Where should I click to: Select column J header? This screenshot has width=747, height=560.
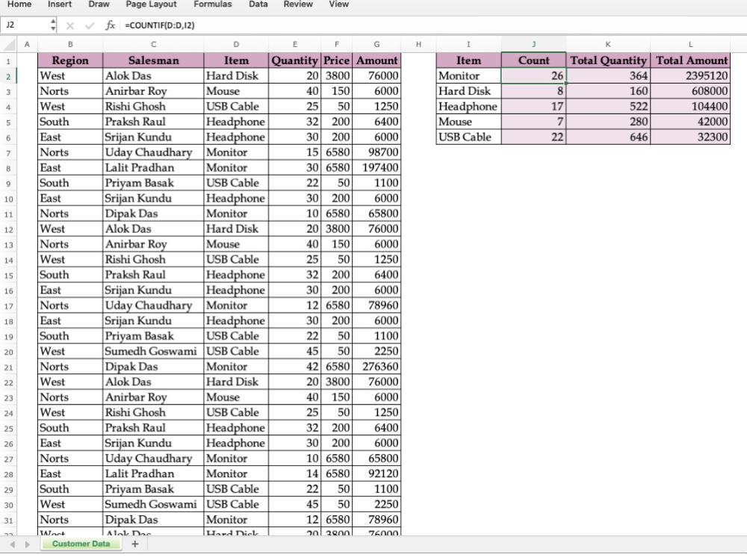(533, 44)
